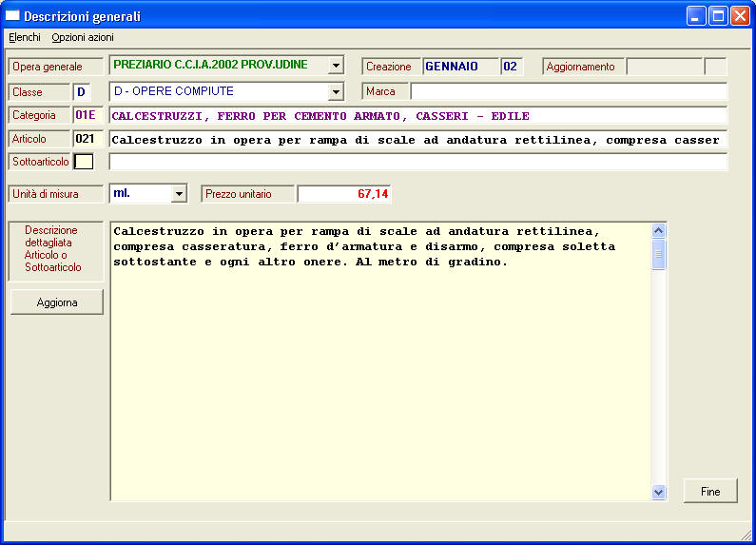Click the empty Sottoarticolo description field
This screenshot has width=756, height=545.
point(418,162)
